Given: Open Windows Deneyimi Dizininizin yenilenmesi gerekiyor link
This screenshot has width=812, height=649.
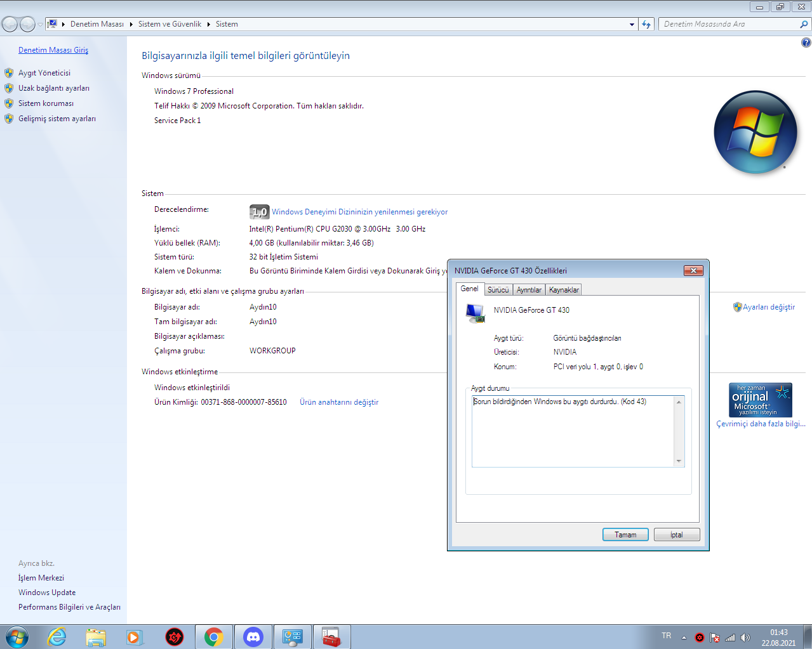Looking at the screenshot, I should coord(360,212).
